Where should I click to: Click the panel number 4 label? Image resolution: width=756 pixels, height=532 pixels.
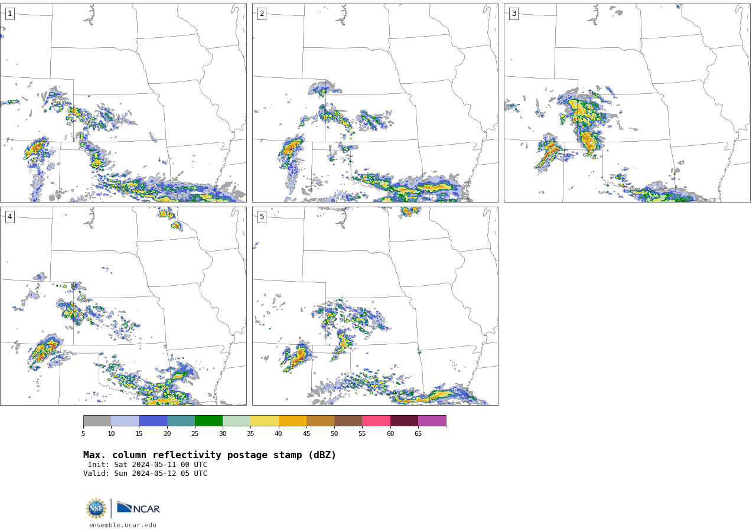click(9, 217)
